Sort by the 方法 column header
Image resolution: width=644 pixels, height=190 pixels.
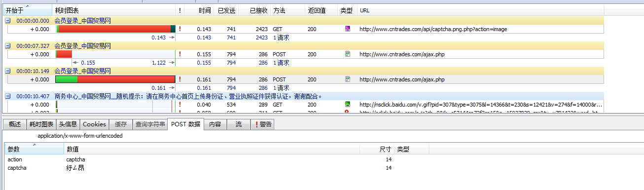[287, 10]
